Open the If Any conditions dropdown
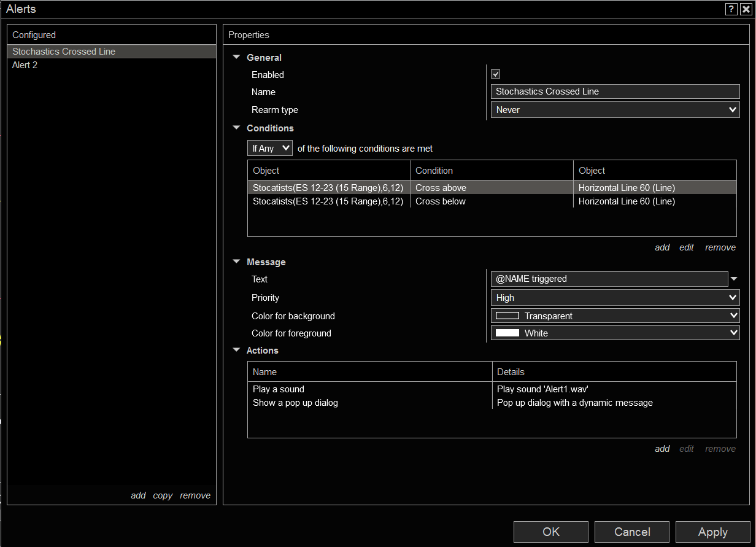The width and height of the screenshot is (756, 547). [x=270, y=148]
